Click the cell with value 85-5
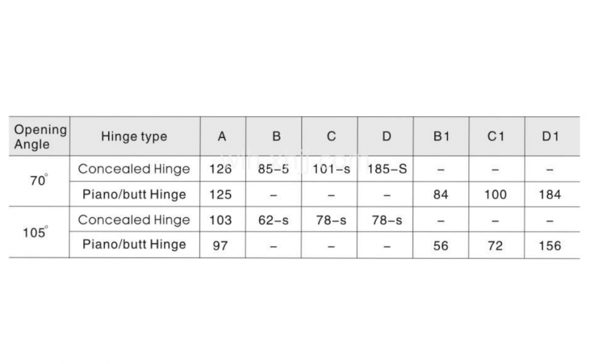 tap(274, 169)
